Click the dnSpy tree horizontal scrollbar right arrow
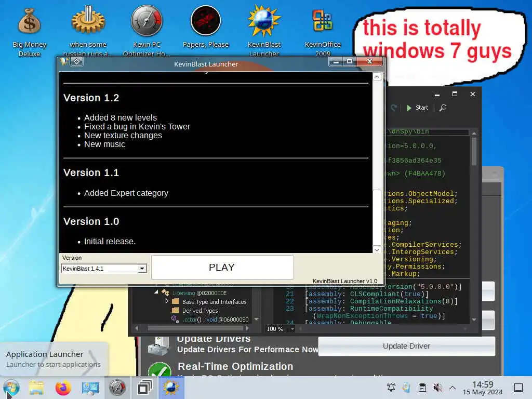 point(247,328)
